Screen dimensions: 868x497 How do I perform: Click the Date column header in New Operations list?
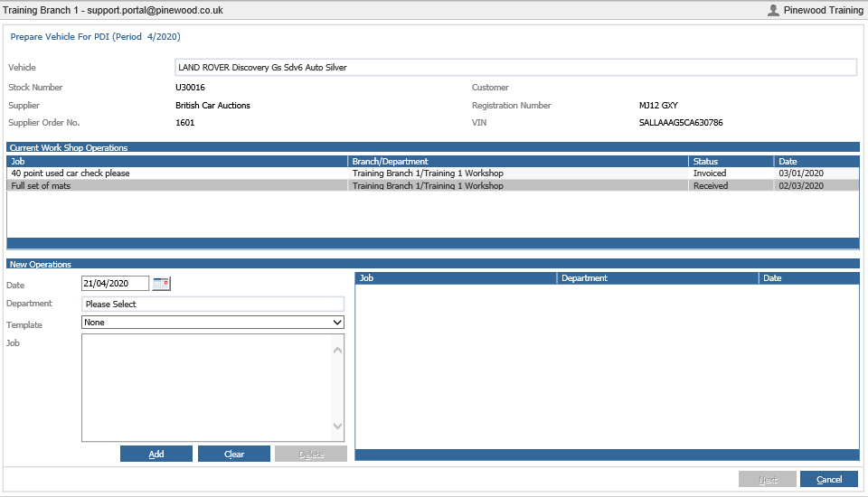pyautogui.click(x=808, y=277)
